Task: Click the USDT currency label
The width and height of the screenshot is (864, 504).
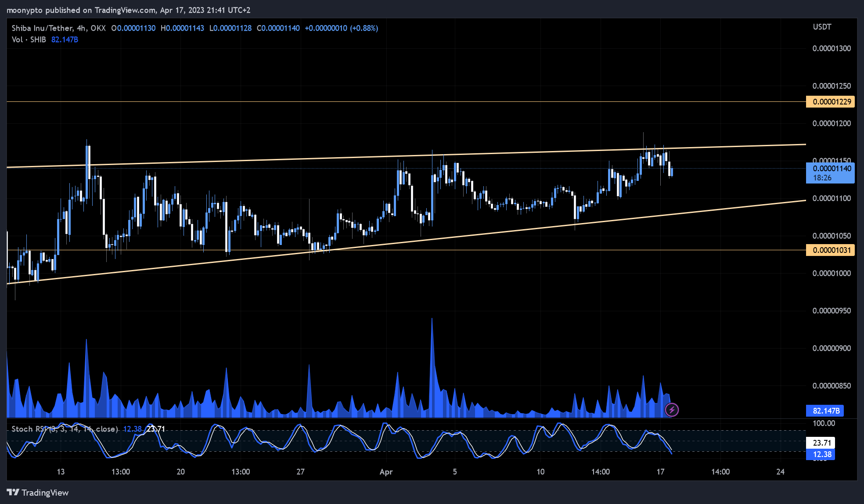Action: pyautogui.click(x=822, y=27)
